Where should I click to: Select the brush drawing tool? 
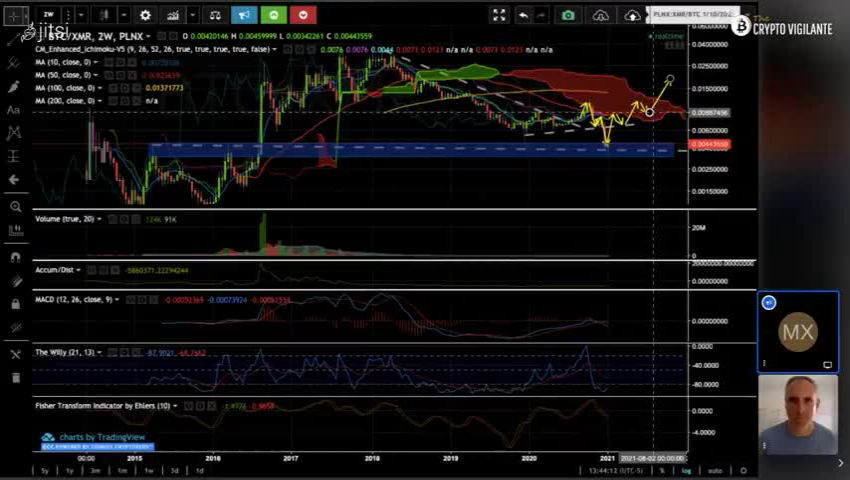[x=14, y=87]
